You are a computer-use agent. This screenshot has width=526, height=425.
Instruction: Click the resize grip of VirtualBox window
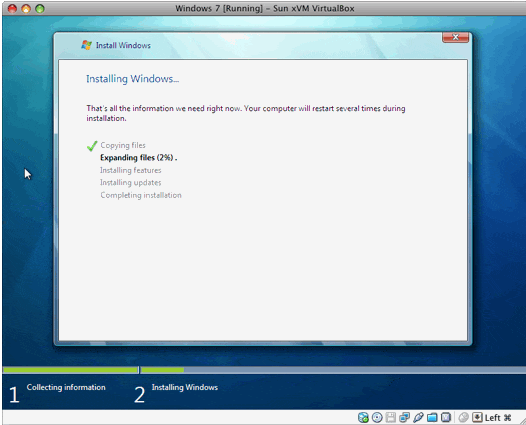tap(523, 421)
